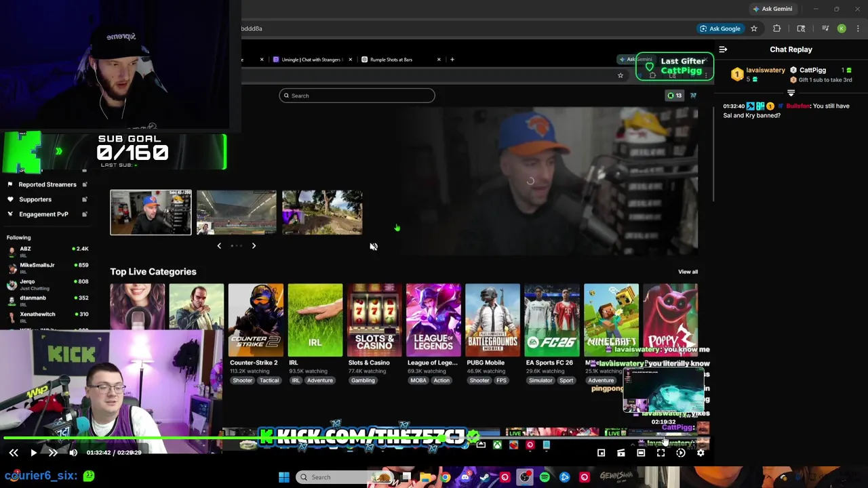868x488 pixels.
Task: Open the tab search icon
Action: pyautogui.click(x=801, y=28)
